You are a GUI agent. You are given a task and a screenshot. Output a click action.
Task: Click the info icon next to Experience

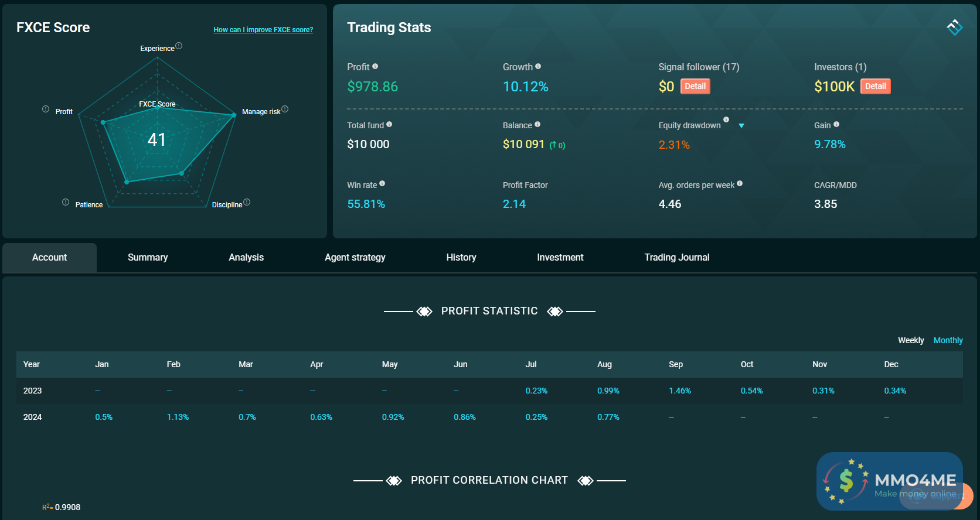pyautogui.click(x=179, y=46)
